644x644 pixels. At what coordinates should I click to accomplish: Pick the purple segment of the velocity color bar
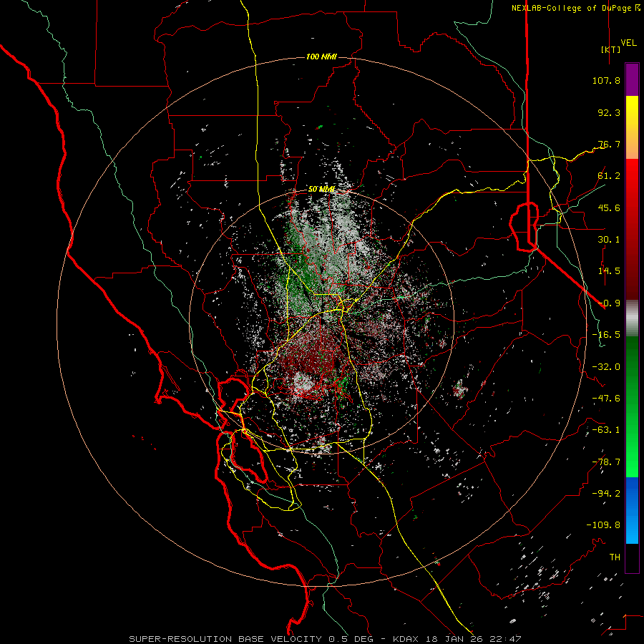pos(632,80)
